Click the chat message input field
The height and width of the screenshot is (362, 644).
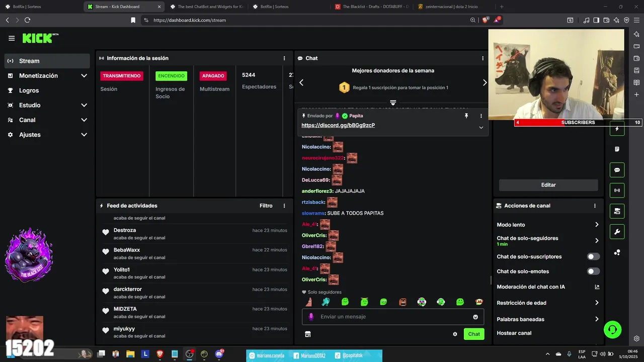tap(393, 317)
